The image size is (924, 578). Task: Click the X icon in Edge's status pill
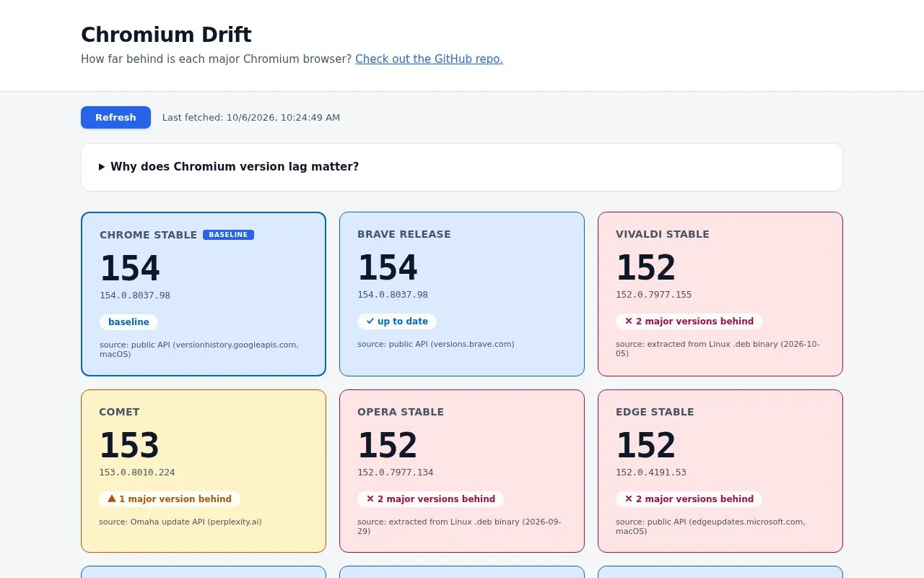(x=628, y=499)
